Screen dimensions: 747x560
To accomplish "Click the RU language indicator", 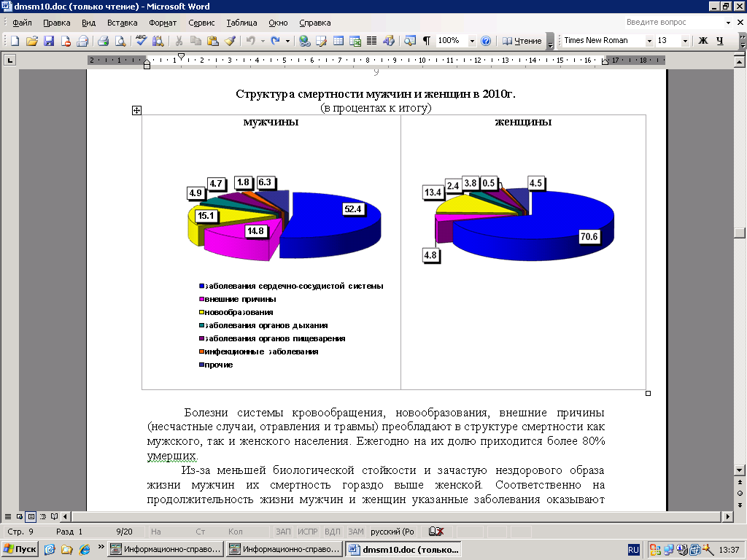I will (x=633, y=550).
